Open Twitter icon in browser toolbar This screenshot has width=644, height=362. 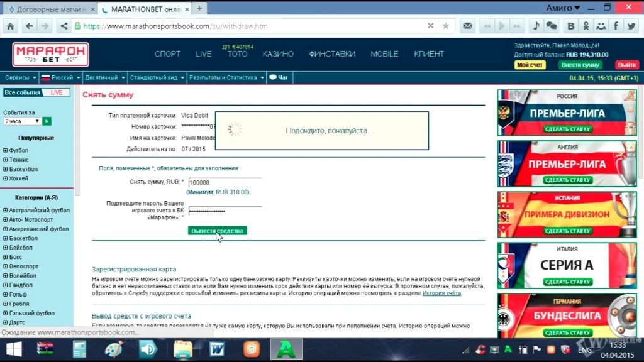tap(631, 26)
